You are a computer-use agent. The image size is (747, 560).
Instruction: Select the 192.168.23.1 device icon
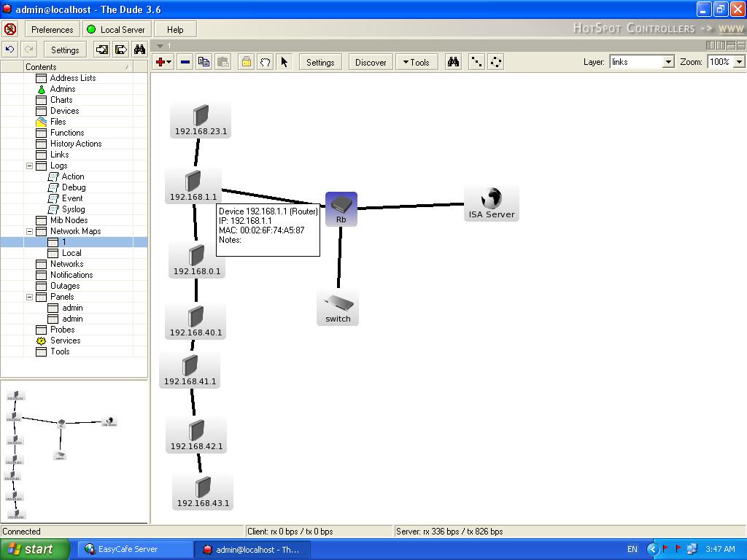tap(201, 120)
